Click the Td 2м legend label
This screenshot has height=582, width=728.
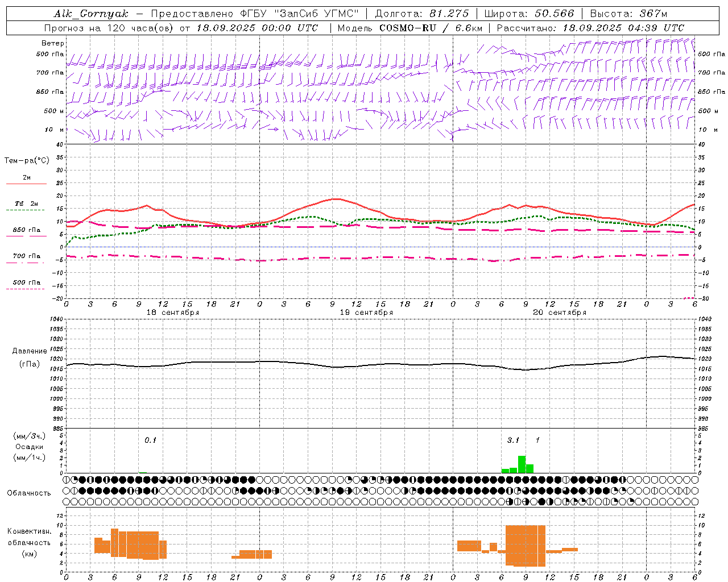pos(27,203)
